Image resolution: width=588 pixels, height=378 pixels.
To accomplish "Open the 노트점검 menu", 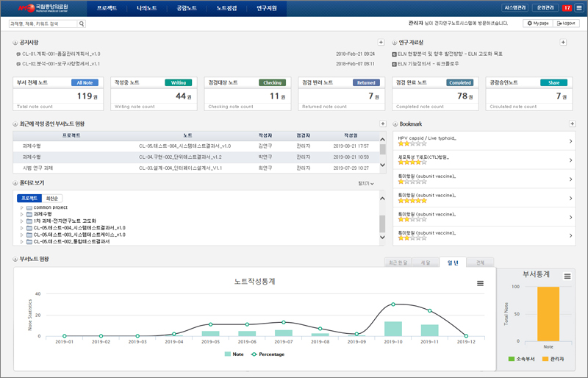I will coord(227,8).
